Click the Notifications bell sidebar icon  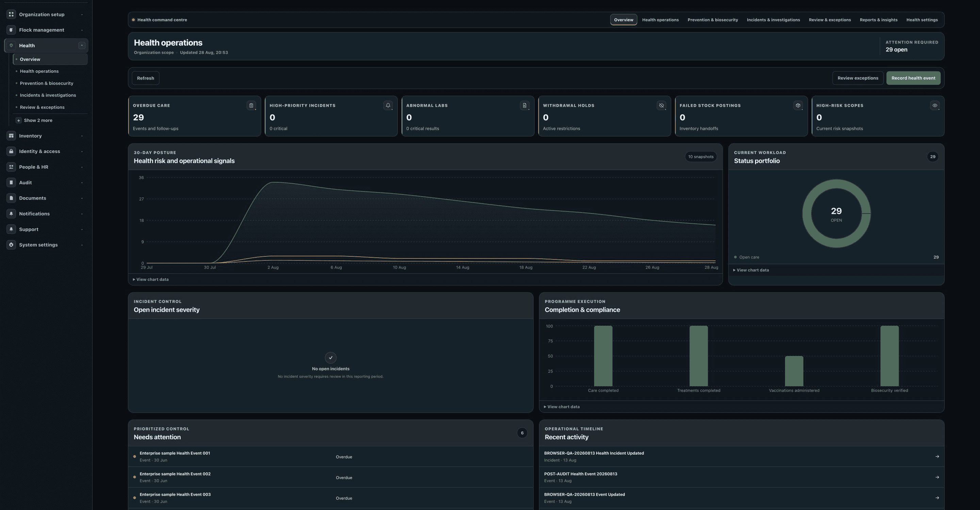pos(11,214)
